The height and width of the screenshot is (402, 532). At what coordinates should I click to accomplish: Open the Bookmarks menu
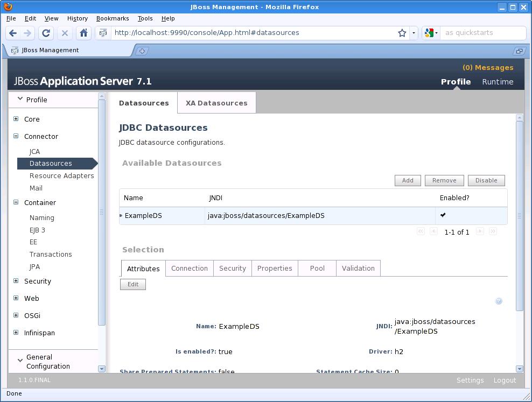[x=113, y=18]
